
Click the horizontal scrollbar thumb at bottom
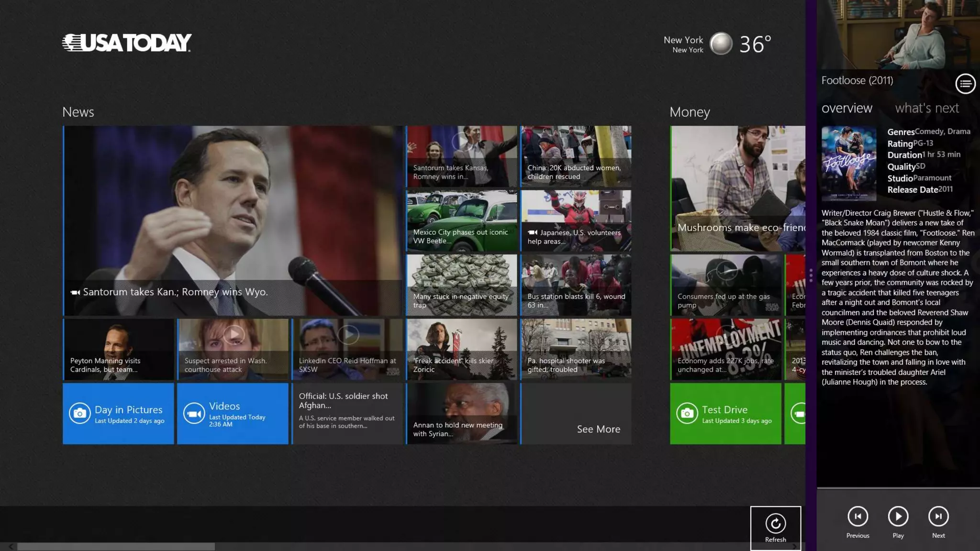coord(116,547)
